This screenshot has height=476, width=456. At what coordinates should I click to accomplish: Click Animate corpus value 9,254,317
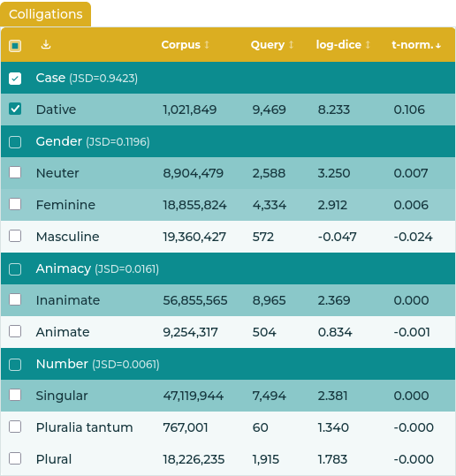click(190, 332)
